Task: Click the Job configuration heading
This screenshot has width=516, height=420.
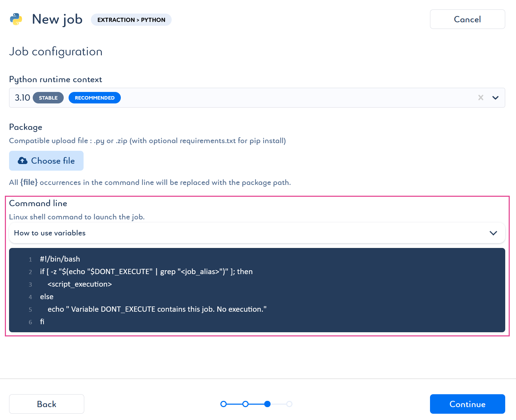Action: (56, 52)
